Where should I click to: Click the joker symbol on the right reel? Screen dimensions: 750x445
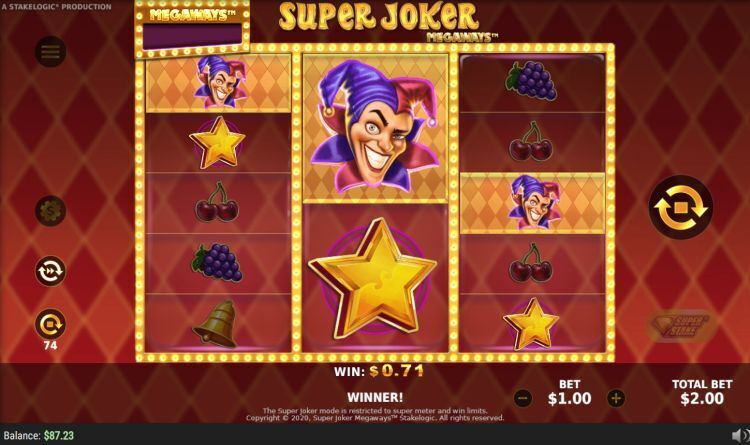(x=533, y=202)
